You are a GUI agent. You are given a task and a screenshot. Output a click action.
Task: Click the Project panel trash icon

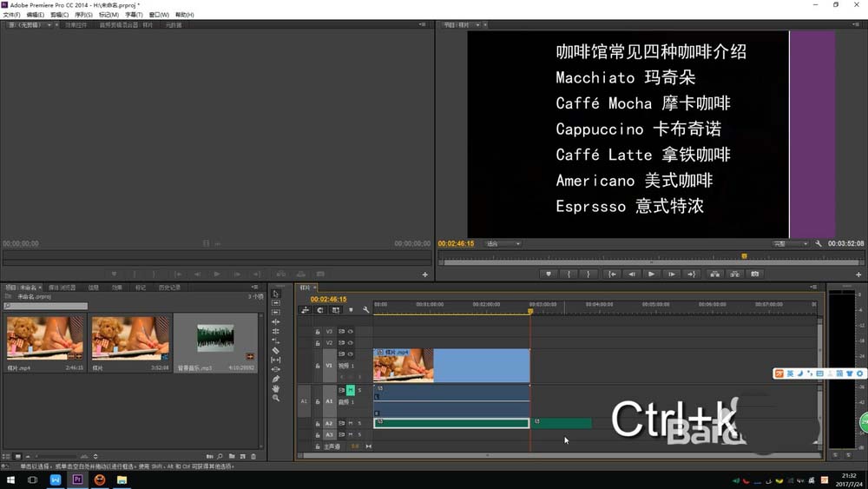[253, 456]
